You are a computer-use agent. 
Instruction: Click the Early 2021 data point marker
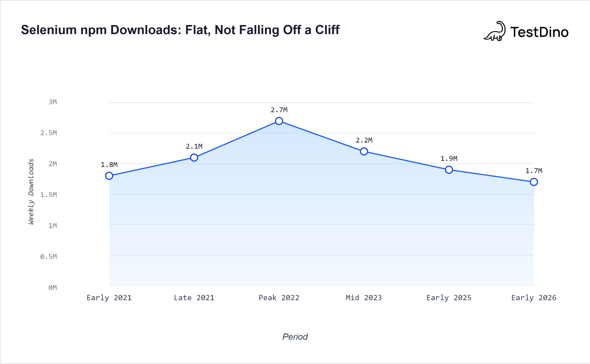point(109,176)
